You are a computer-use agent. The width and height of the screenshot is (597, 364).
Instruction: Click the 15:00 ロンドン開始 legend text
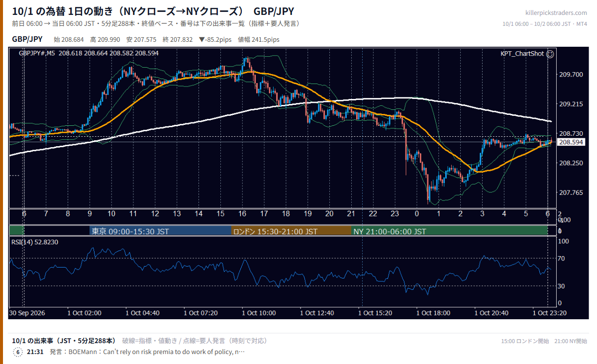click(525, 341)
